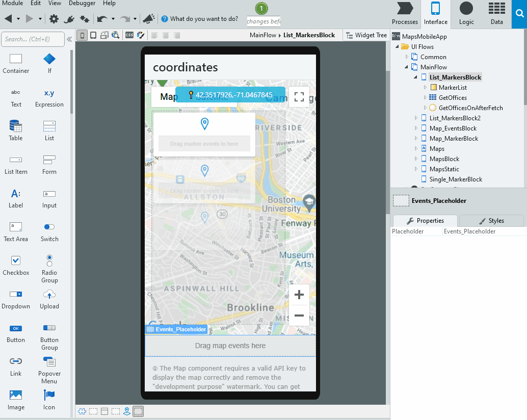This screenshot has height=420, width=527.
Task: Pick the If widget from the toolbox
Action: point(49,64)
